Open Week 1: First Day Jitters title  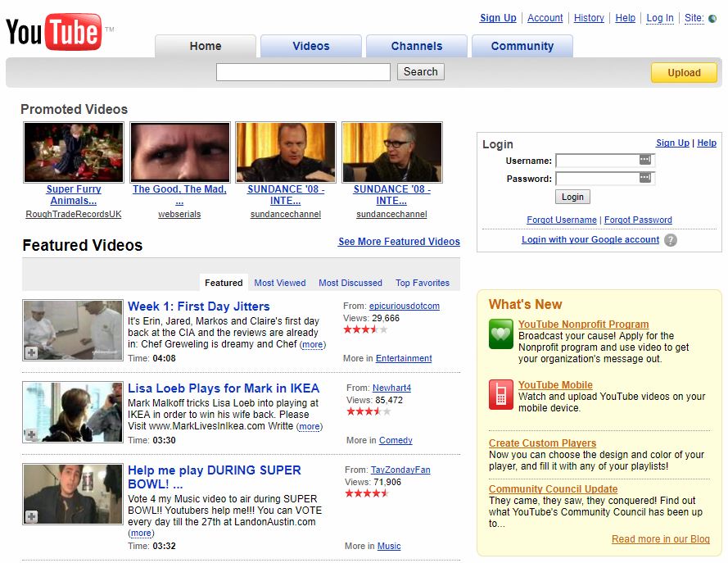tap(199, 306)
